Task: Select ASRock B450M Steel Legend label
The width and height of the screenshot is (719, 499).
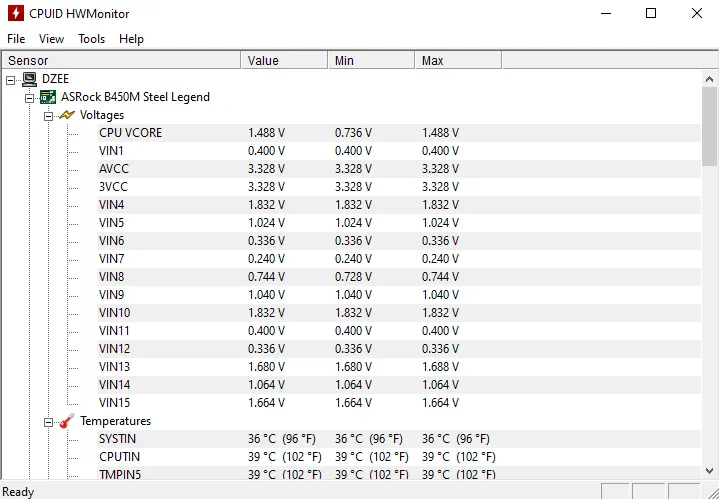Action: pyautogui.click(x=135, y=97)
